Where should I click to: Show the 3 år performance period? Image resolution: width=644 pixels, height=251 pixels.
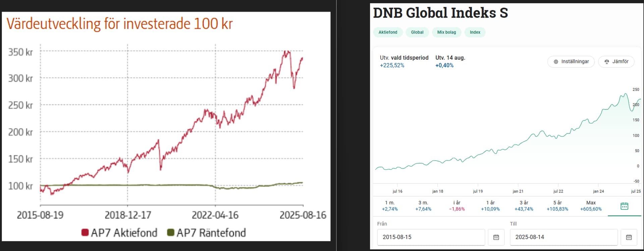(x=524, y=206)
